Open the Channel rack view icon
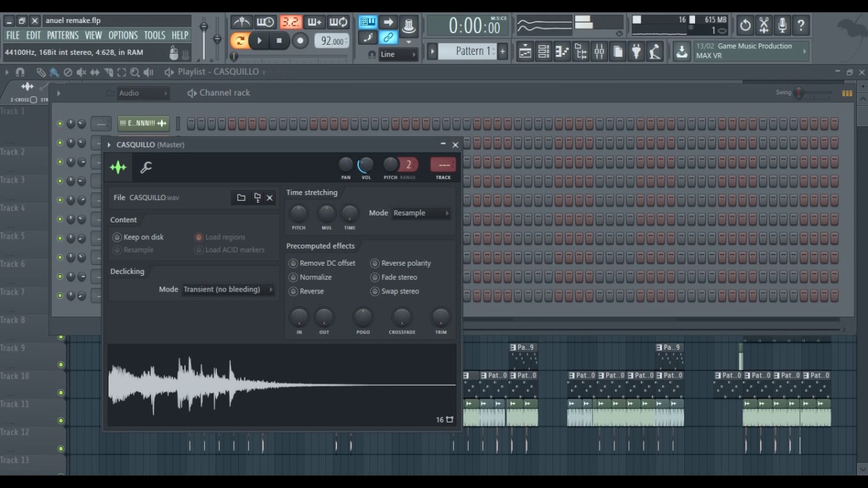868x488 pixels. click(x=543, y=51)
